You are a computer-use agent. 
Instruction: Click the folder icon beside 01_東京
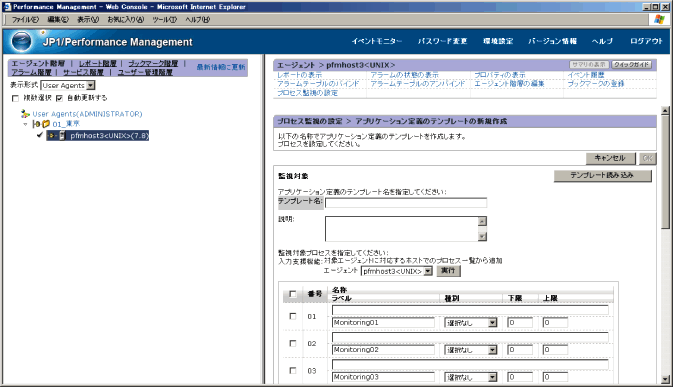point(45,124)
